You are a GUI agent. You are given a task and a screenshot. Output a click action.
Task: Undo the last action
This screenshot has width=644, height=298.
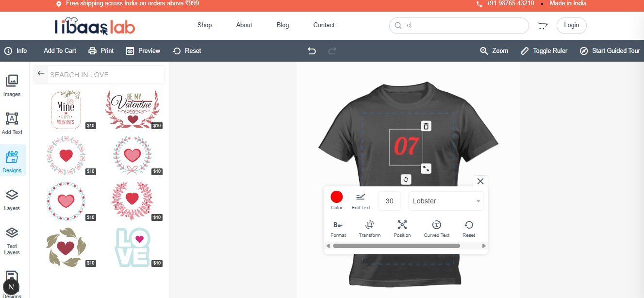pyautogui.click(x=312, y=51)
